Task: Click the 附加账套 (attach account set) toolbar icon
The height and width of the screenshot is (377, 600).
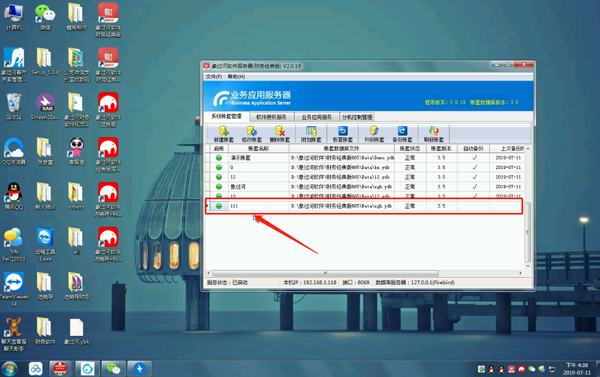Action: coord(311,134)
